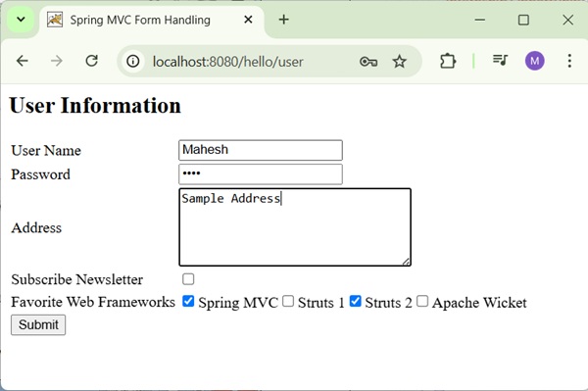Check the Apache Wicket checkbox
The height and width of the screenshot is (391, 588).
coord(422,301)
